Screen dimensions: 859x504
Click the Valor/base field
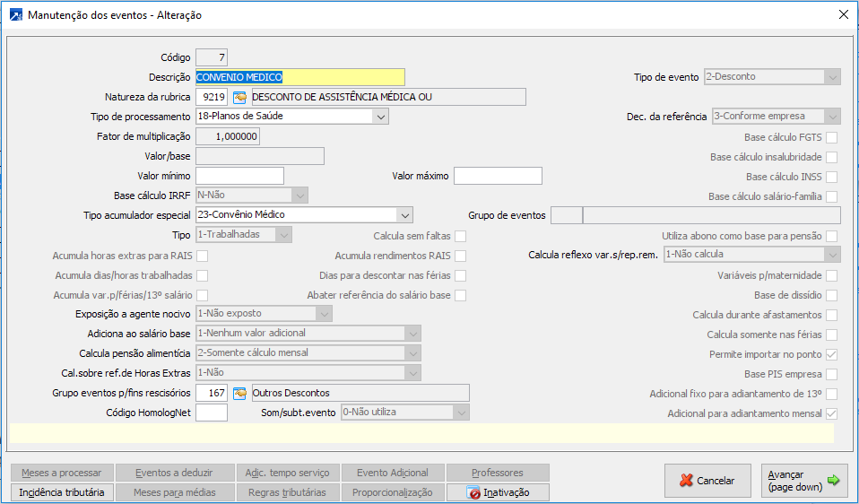pyautogui.click(x=260, y=156)
